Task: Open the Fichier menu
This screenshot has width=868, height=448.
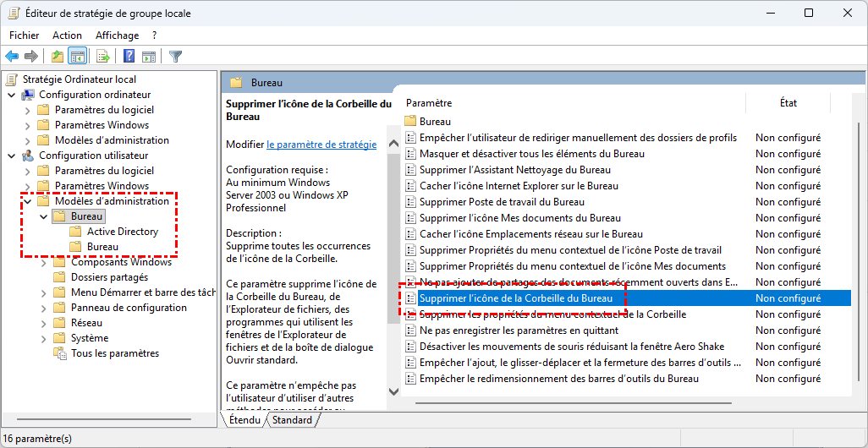Action: pyautogui.click(x=25, y=36)
